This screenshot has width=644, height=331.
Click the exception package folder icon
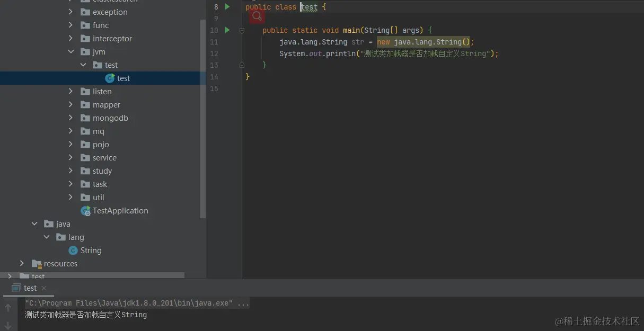click(x=85, y=12)
